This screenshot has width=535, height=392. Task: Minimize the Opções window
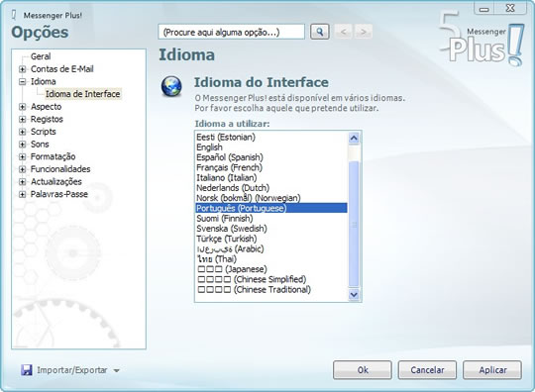pos(483,9)
